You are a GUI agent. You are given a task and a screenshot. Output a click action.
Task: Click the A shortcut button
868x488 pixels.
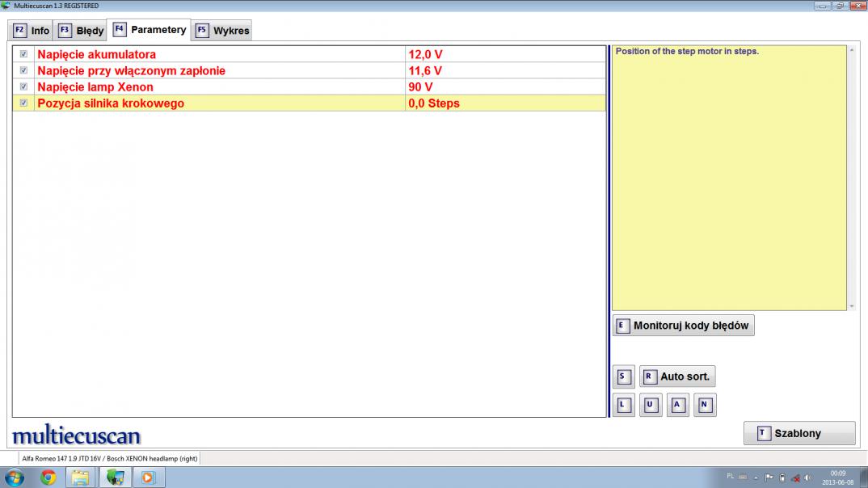point(677,405)
